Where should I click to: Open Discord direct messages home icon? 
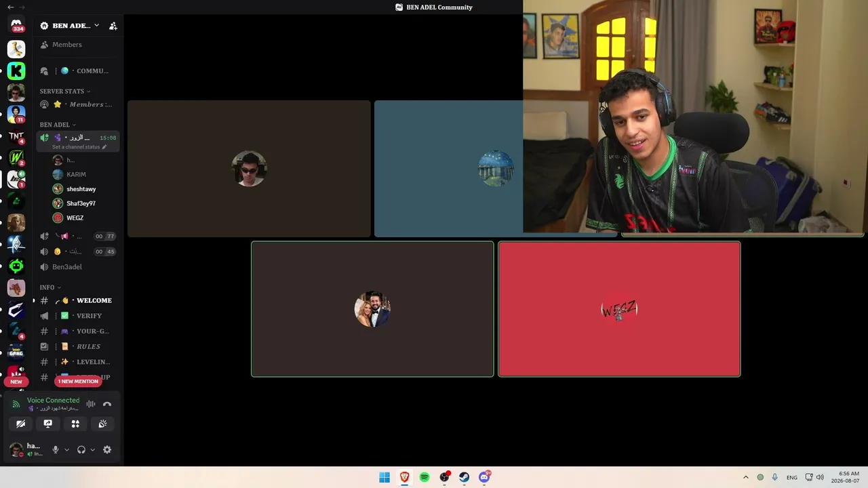[x=16, y=26]
